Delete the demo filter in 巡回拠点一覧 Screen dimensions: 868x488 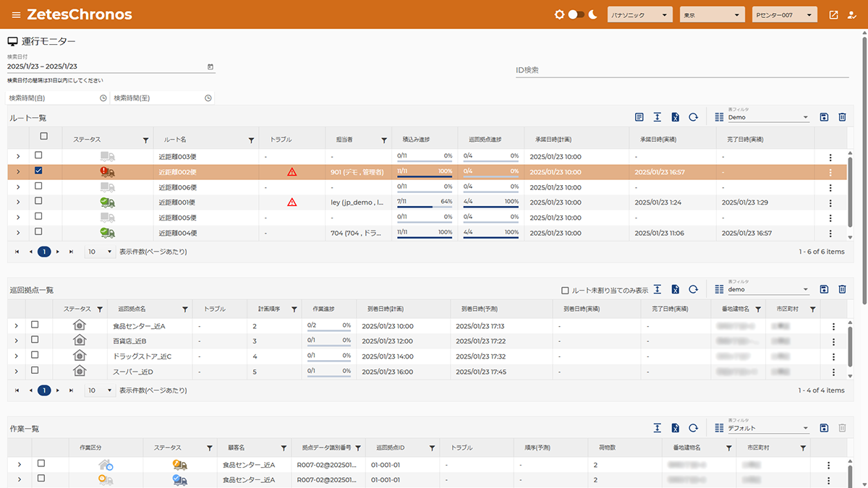[x=842, y=289]
